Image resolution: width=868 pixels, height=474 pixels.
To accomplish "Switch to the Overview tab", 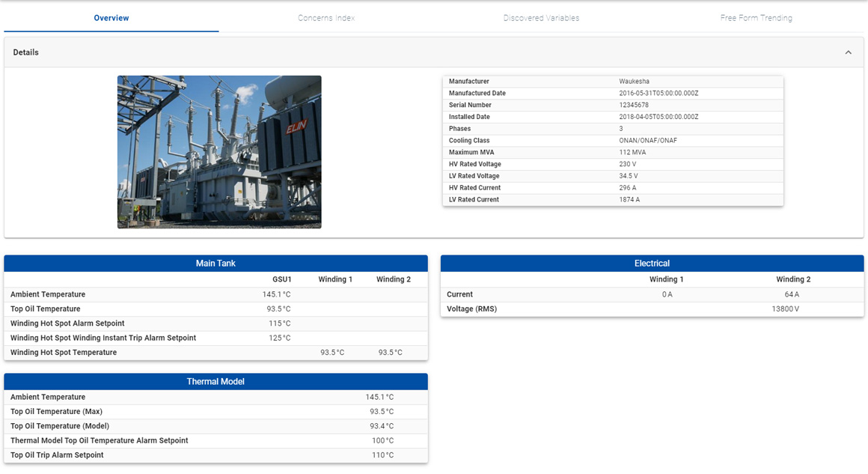I will [111, 18].
